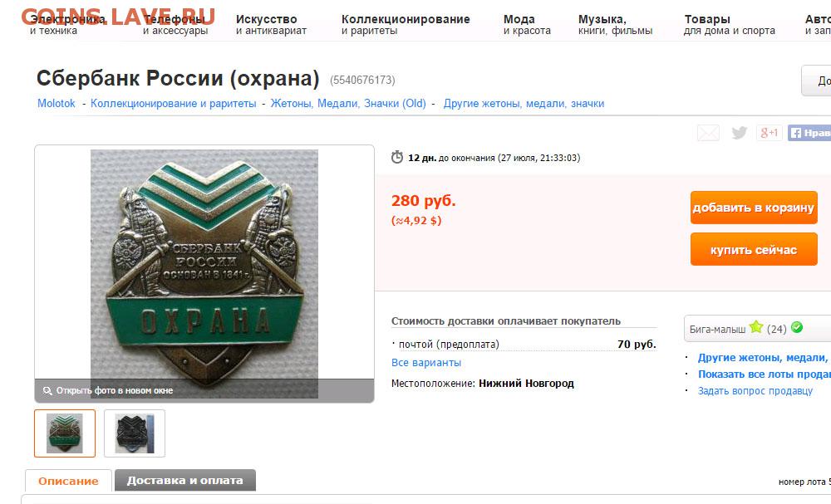Open 'Искусство и антиквариат' category menu
This screenshot has width=831, height=504.
(271, 24)
